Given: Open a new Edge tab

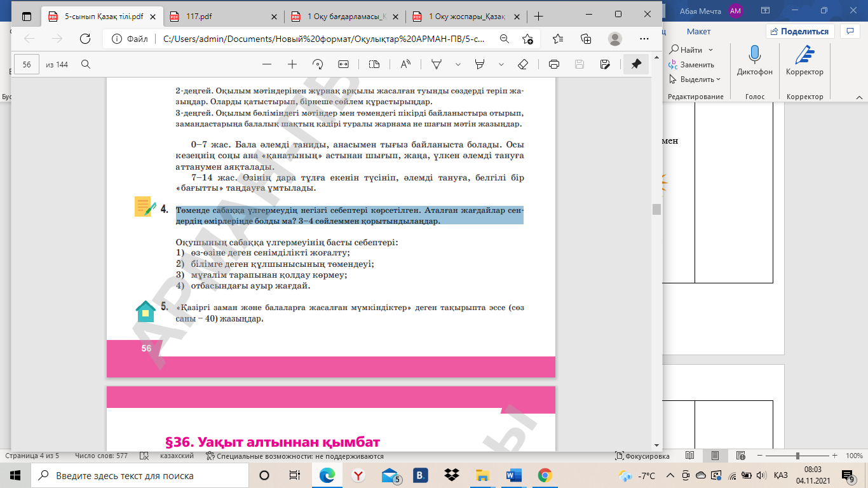Looking at the screenshot, I should (x=539, y=17).
